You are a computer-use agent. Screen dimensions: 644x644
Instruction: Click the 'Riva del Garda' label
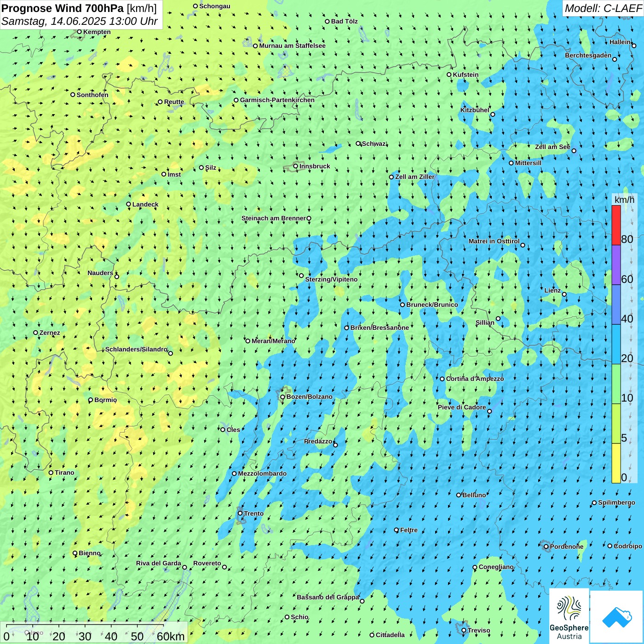click(159, 563)
